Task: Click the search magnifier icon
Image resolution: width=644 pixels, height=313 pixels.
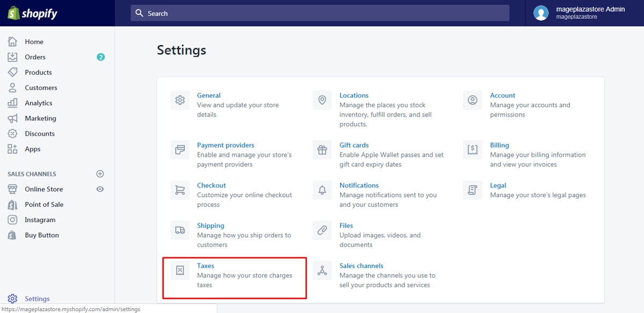Action: click(140, 13)
